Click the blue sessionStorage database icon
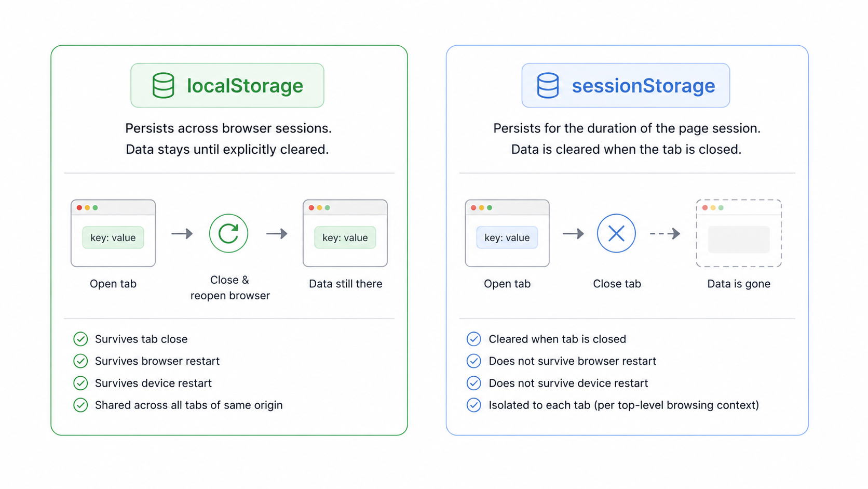 coord(548,85)
